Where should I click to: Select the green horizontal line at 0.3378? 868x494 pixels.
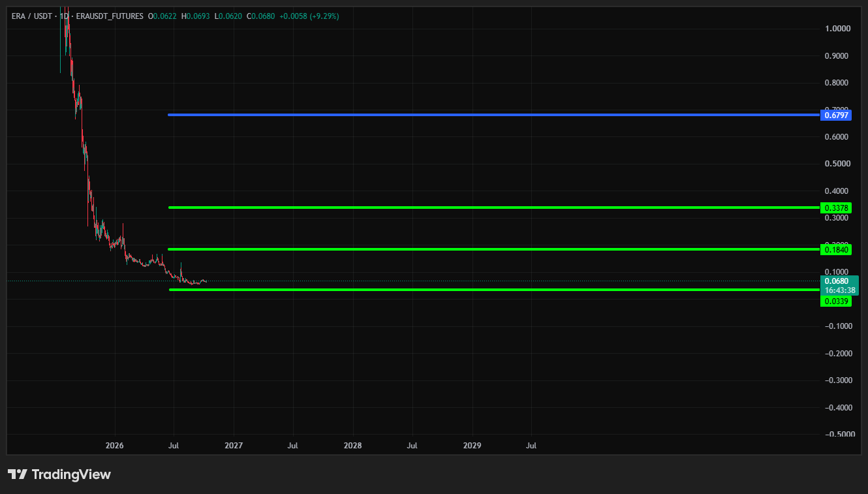click(x=493, y=208)
